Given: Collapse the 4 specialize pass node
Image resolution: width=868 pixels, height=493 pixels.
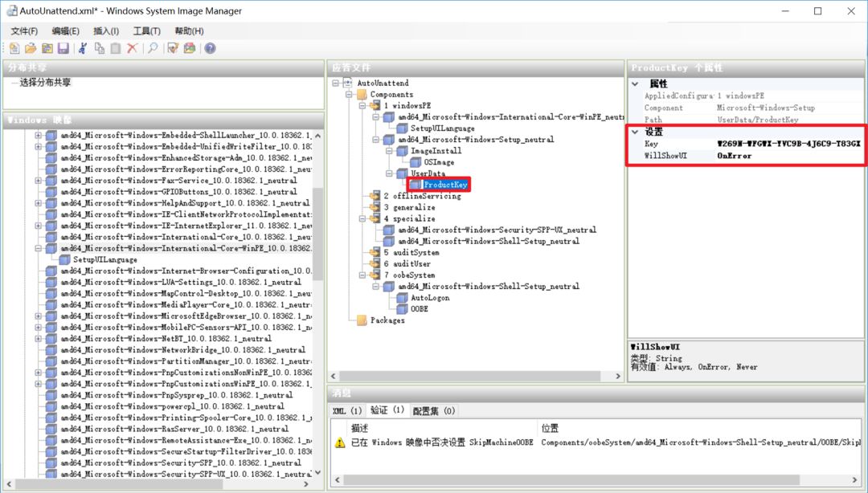Looking at the screenshot, I should [x=362, y=218].
